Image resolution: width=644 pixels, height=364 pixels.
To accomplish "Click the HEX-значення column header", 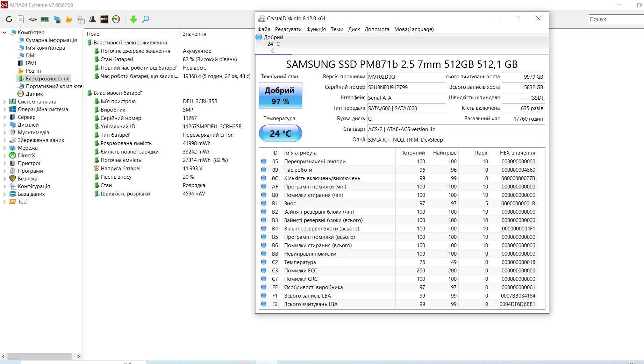I will [x=517, y=153].
